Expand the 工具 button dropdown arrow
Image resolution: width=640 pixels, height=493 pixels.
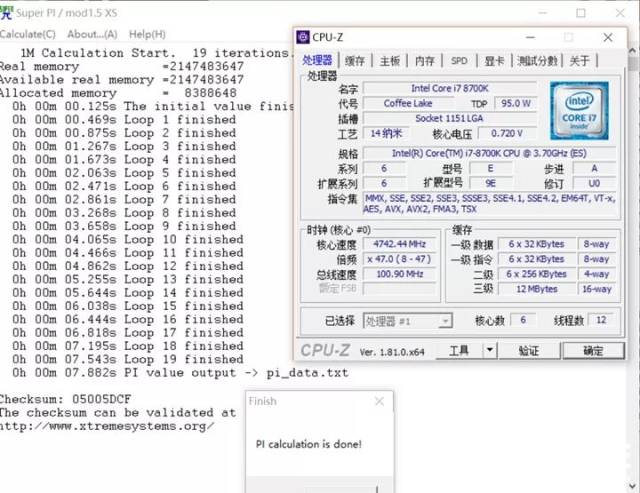click(x=490, y=350)
